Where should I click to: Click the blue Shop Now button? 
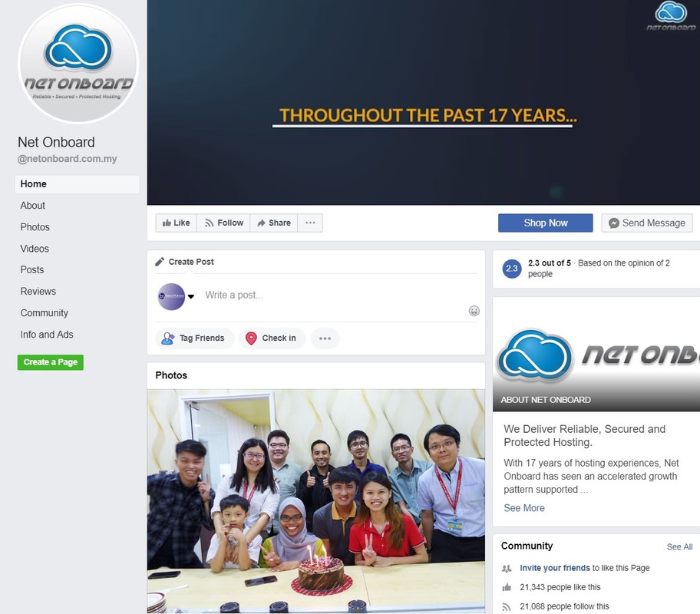coord(546,223)
